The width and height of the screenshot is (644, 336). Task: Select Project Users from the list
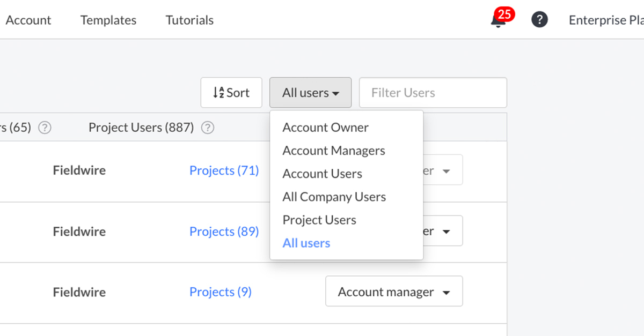319,220
